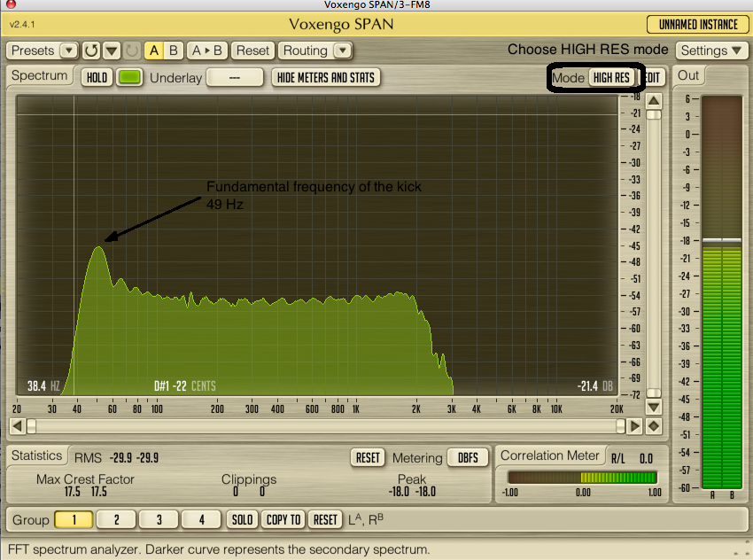Select the Spectrum tab
Screen dimensions: 753x560
coord(39,76)
